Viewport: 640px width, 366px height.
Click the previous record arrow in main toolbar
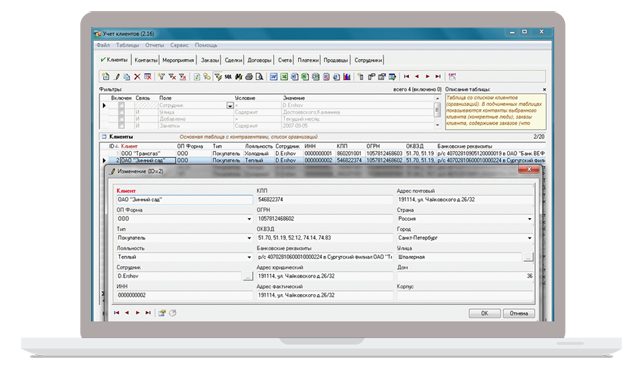pos(417,76)
